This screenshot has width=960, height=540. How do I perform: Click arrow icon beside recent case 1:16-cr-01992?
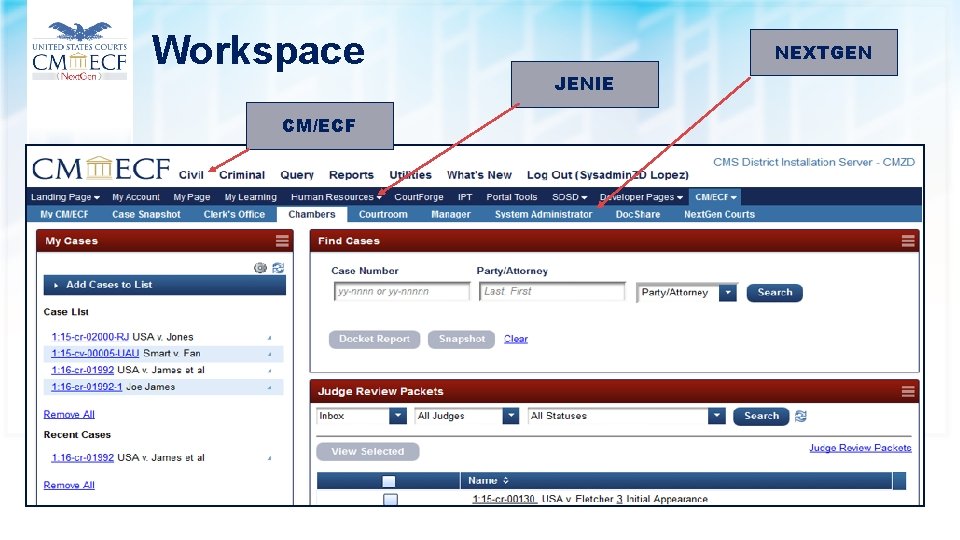(269, 458)
